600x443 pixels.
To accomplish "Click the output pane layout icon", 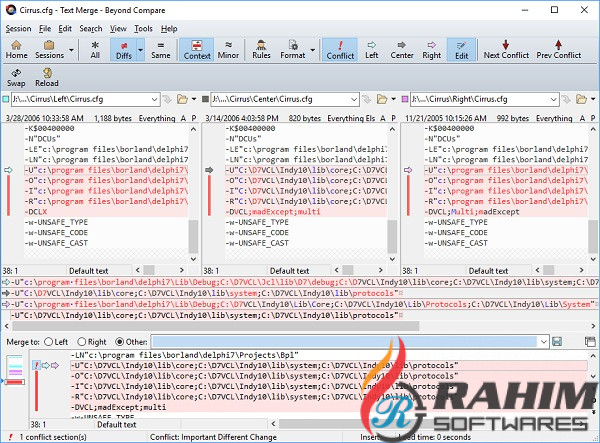I will [590, 342].
